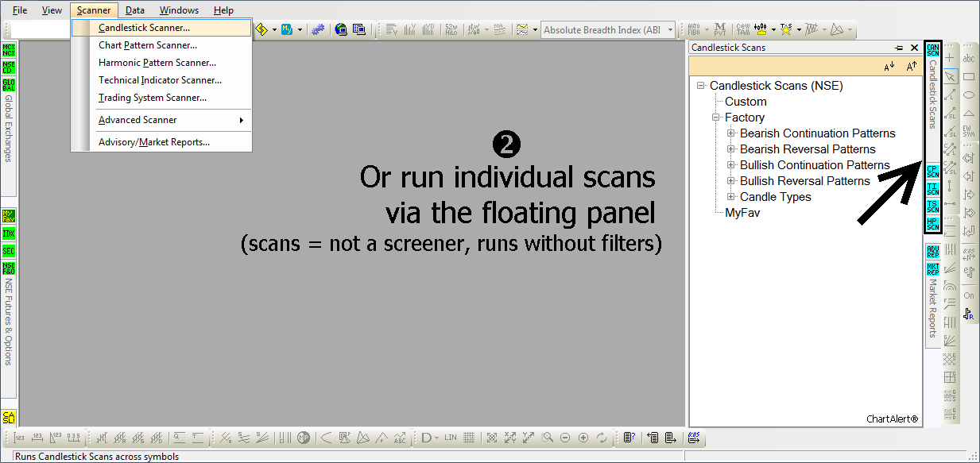Image resolution: width=980 pixels, height=463 pixels.
Task: Expand Bearish Reversal Patterns node
Action: (x=731, y=149)
